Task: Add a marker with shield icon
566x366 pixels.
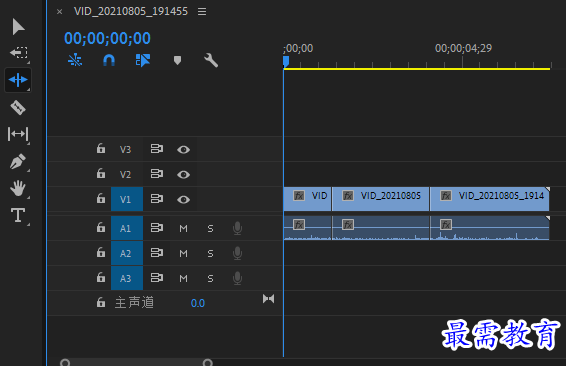Action: click(177, 60)
